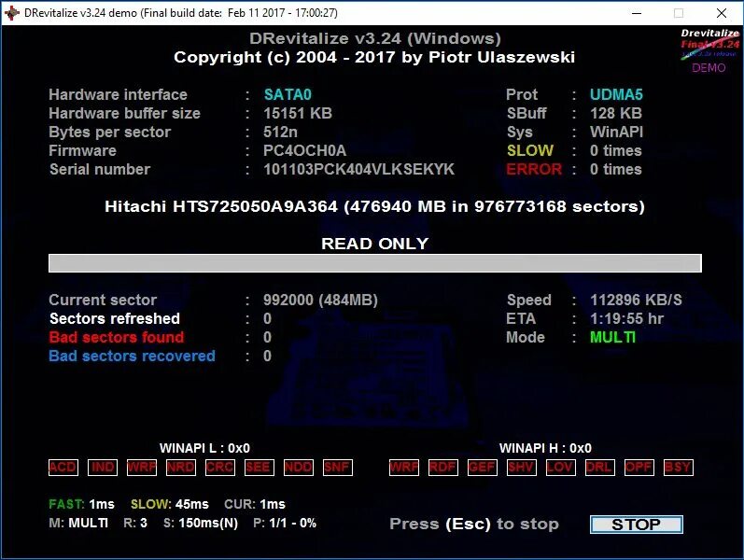Click the NDD status flag indicator
Screen dimensions: 744x560
click(299, 468)
